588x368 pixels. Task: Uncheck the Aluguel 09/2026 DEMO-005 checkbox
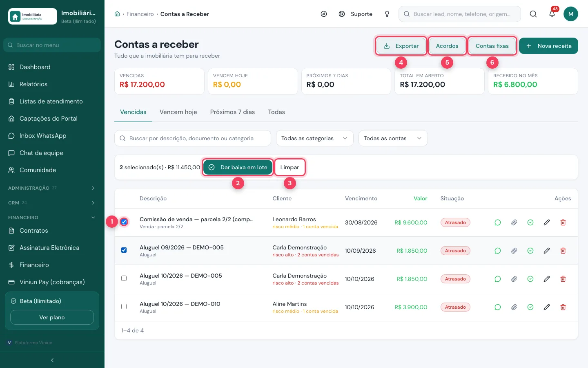(x=124, y=250)
